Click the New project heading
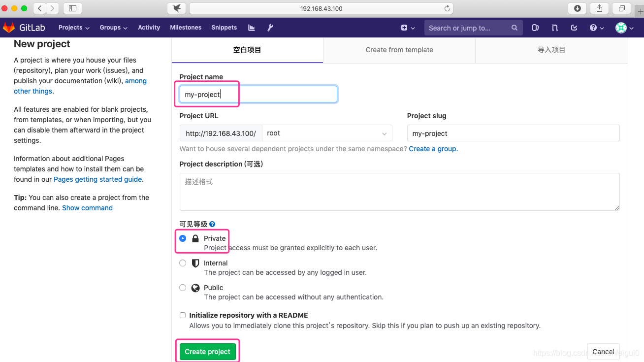 coord(42,44)
